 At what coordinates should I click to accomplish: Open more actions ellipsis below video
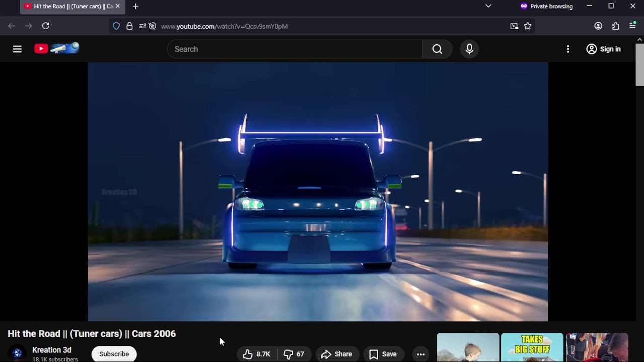tap(421, 354)
